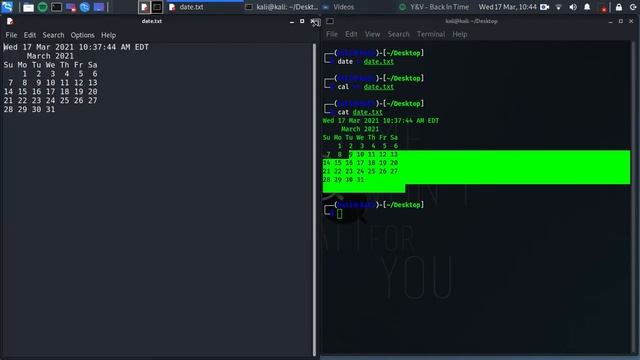This screenshot has width=640, height=360.
Task: Open the Kali applications menu icon
Action: click(7, 7)
